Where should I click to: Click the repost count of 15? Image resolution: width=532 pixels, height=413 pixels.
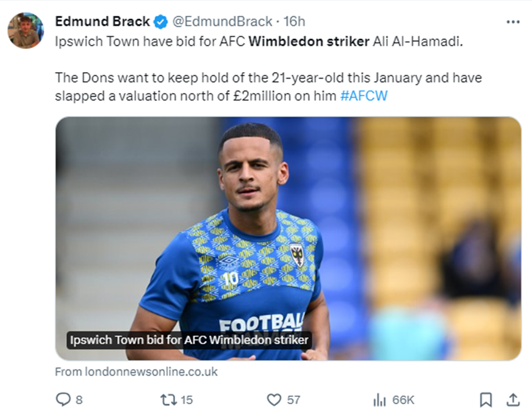(x=187, y=400)
